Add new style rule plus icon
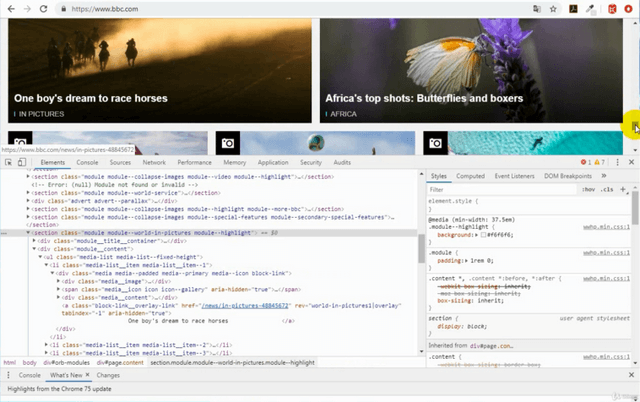The image size is (640, 402). coord(623,189)
